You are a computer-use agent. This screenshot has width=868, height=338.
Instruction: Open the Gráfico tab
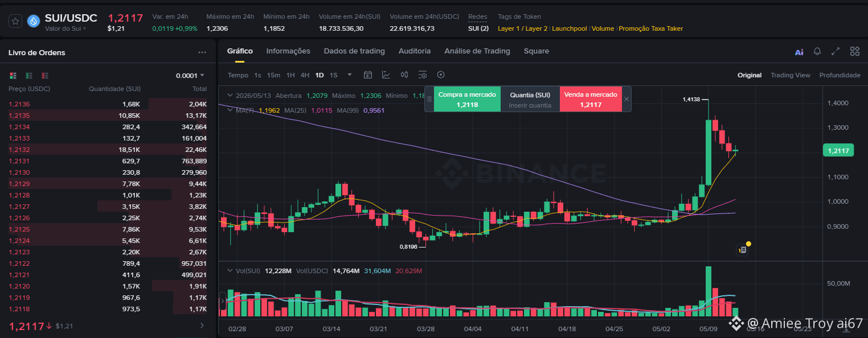[x=240, y=51]
